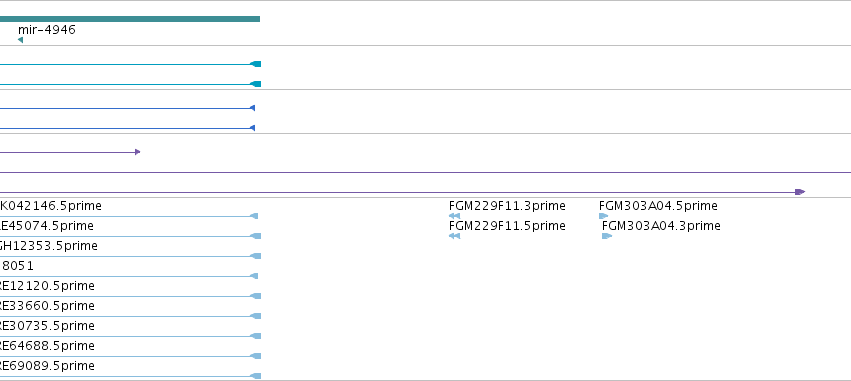Screen dimensions: 851x381
Task: Select the second teal transcript end exon
Action: pos(256,84)
